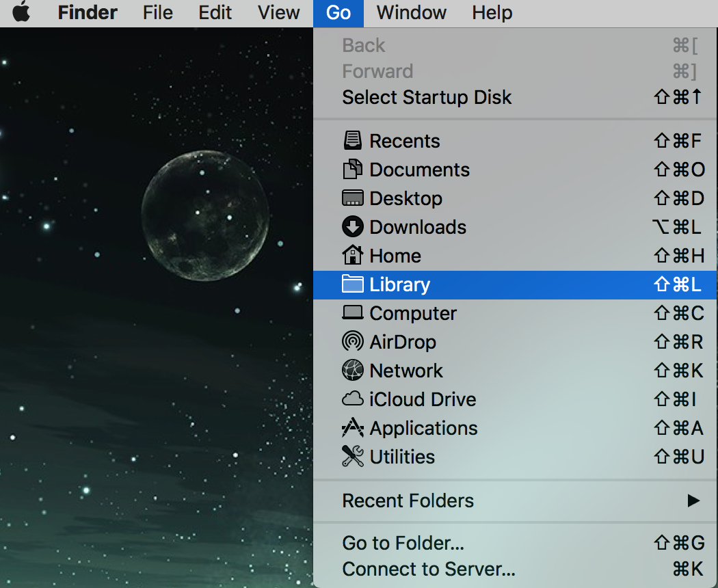This screenshot has height=588, width=718.
Task: Choose Computer in Go menu
Action: [x=515, y=313]
